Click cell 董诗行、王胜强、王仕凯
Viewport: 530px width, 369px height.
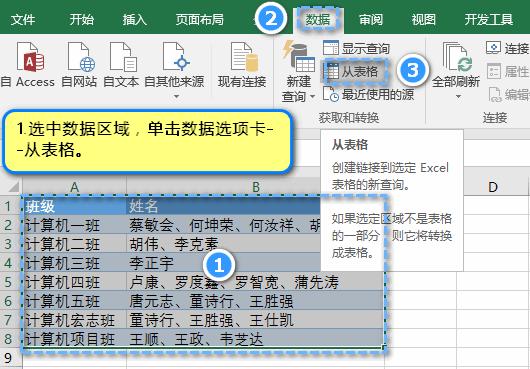pyautogui.click(x=256, y=320)
